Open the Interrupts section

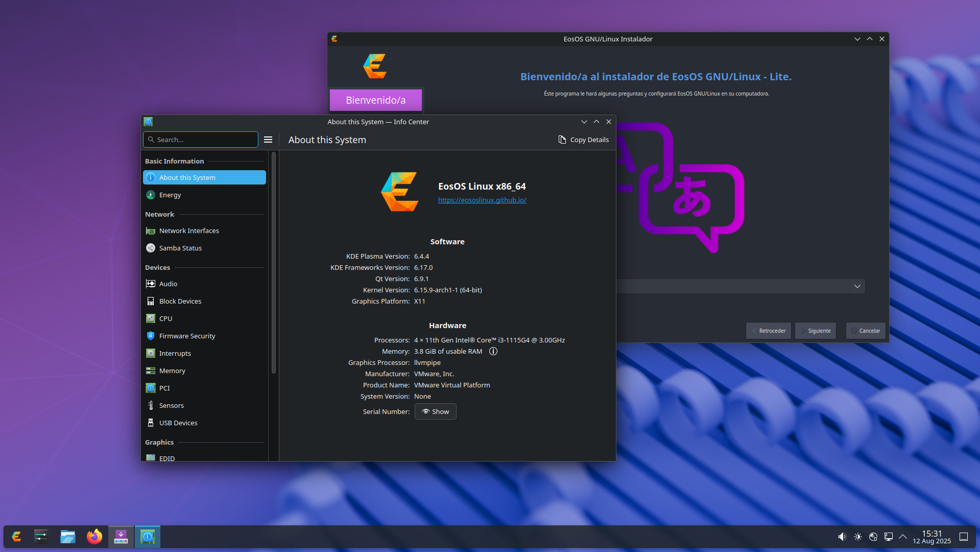coord(175,353)
